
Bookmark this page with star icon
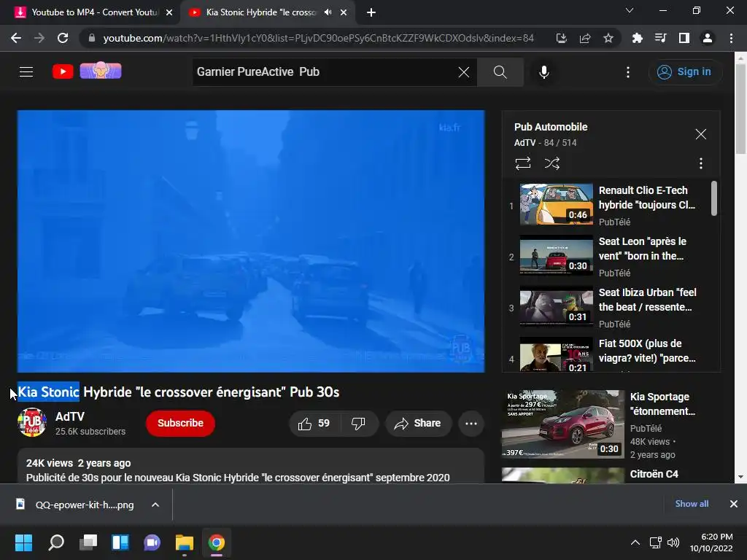pyautogui.click(x=608, y=38)
